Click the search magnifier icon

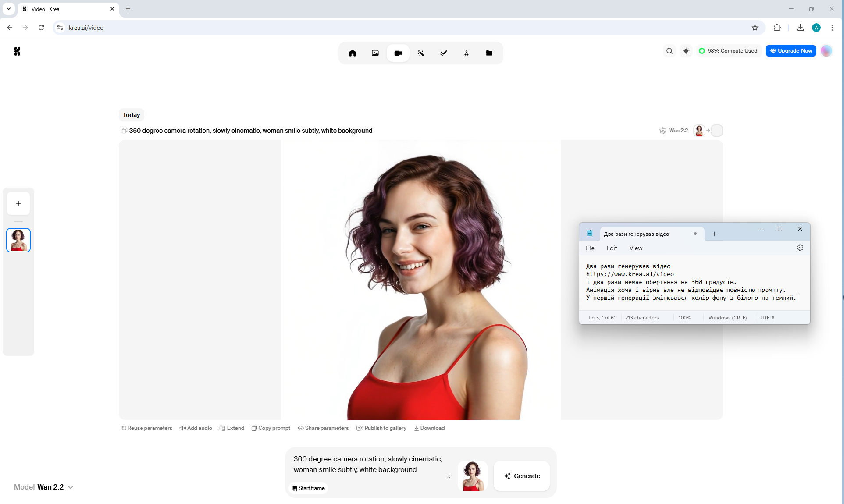coord(670,51)
